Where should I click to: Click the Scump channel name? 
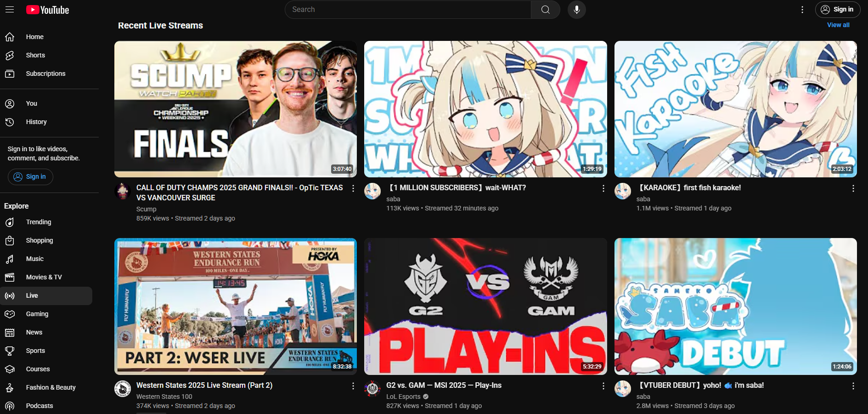pos(146,209)
